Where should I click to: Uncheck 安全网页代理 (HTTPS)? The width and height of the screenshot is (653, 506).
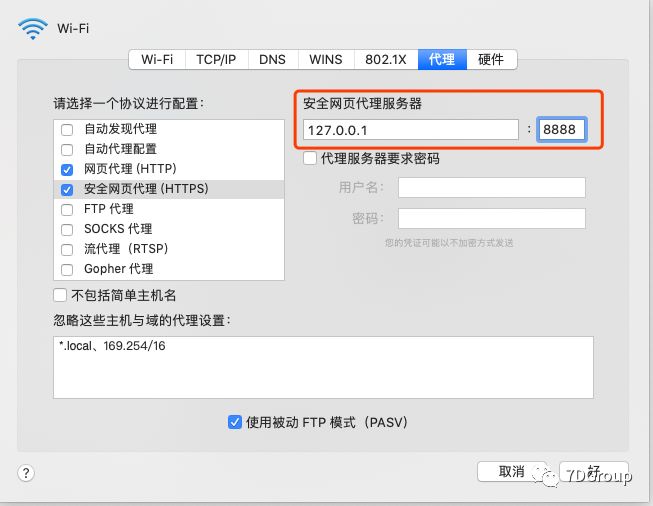(x=67, y=189)
